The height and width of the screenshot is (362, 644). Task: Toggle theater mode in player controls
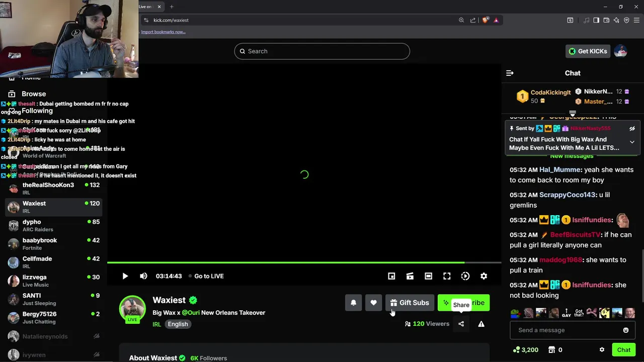tap(428, 276)
